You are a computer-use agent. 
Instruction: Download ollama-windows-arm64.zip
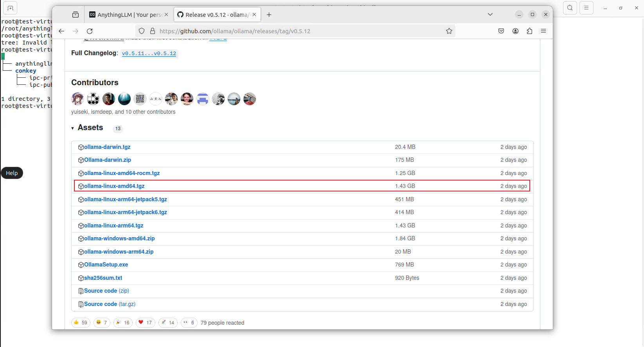tap(119, 252)
